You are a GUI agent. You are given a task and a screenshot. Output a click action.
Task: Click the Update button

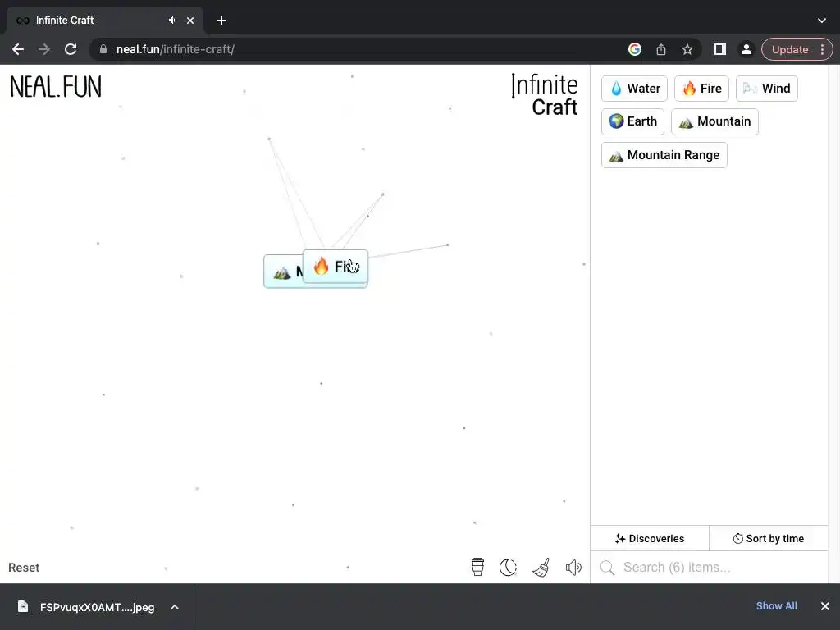pyautogui.click(x=790, y=49)
